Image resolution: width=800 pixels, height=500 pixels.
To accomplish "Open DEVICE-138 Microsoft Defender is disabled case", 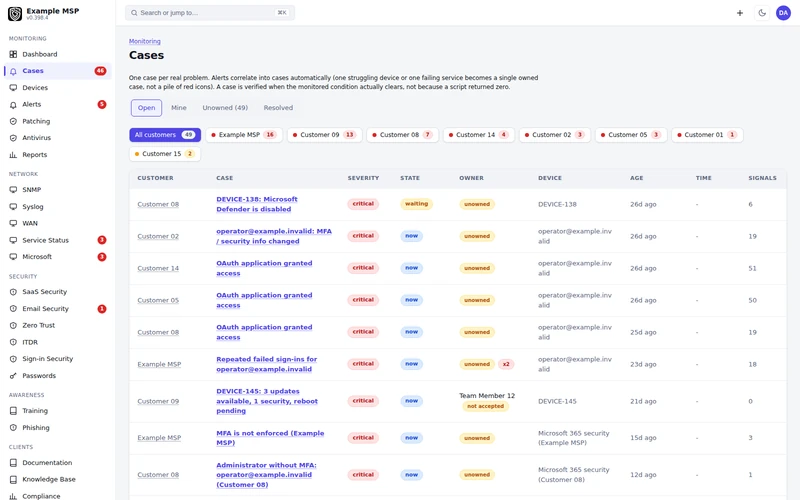I will click(x=257, y=204).
